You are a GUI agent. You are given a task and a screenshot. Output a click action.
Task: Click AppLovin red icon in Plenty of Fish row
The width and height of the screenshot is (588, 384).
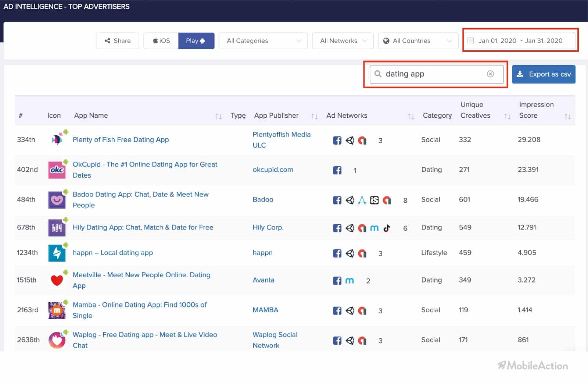tap(362, 140)
